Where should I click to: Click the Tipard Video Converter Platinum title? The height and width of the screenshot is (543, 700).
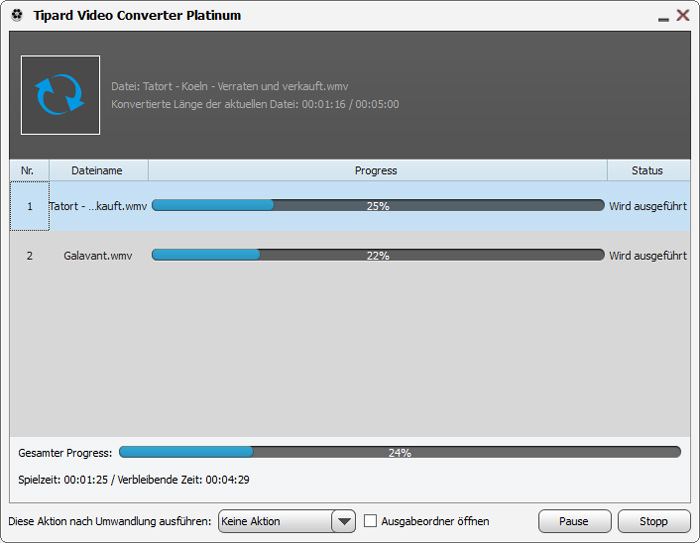click(137, 15)
